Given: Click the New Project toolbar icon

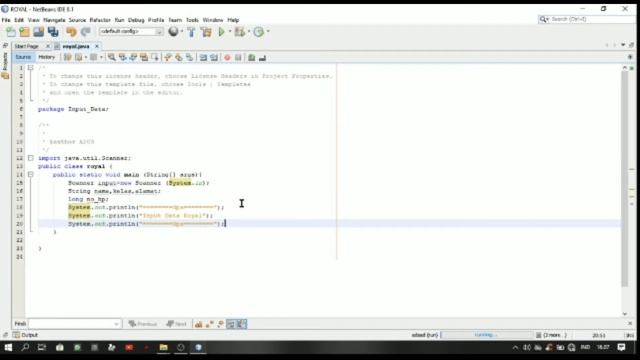Looking at the screenshot, I should point(25,32).
